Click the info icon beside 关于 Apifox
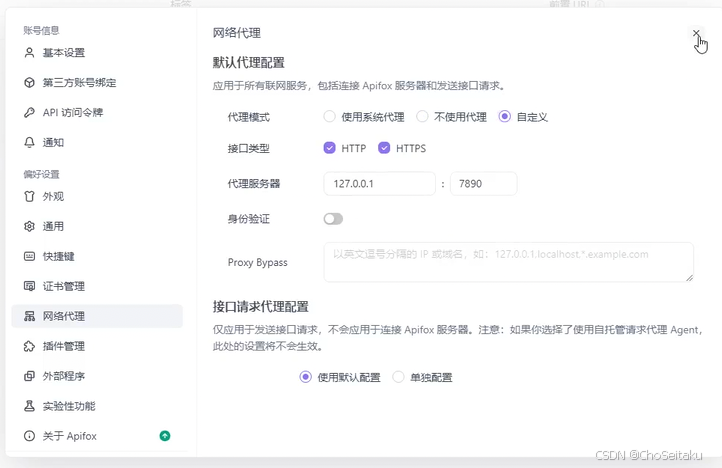The image size is (722, 468). click(29, 436)
